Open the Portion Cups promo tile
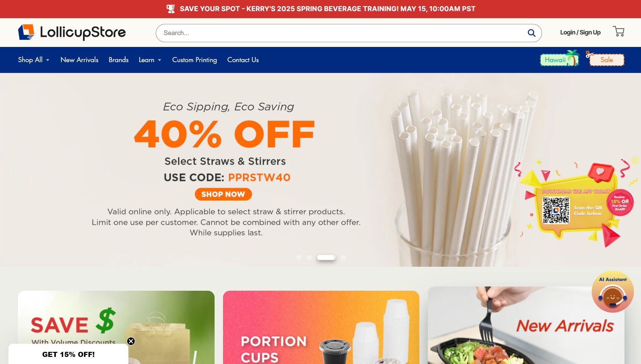Viewport: 641px width, 364px height. (x=321, y=327)
